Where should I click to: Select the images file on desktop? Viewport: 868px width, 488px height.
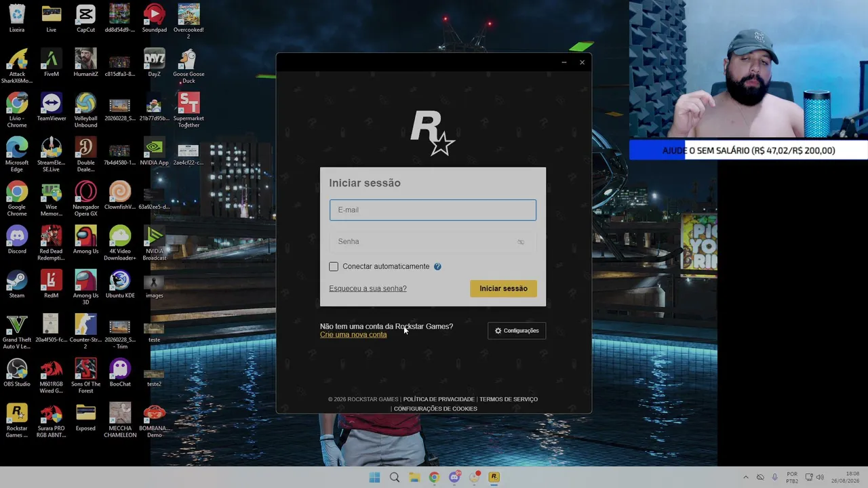pos(155,284)
